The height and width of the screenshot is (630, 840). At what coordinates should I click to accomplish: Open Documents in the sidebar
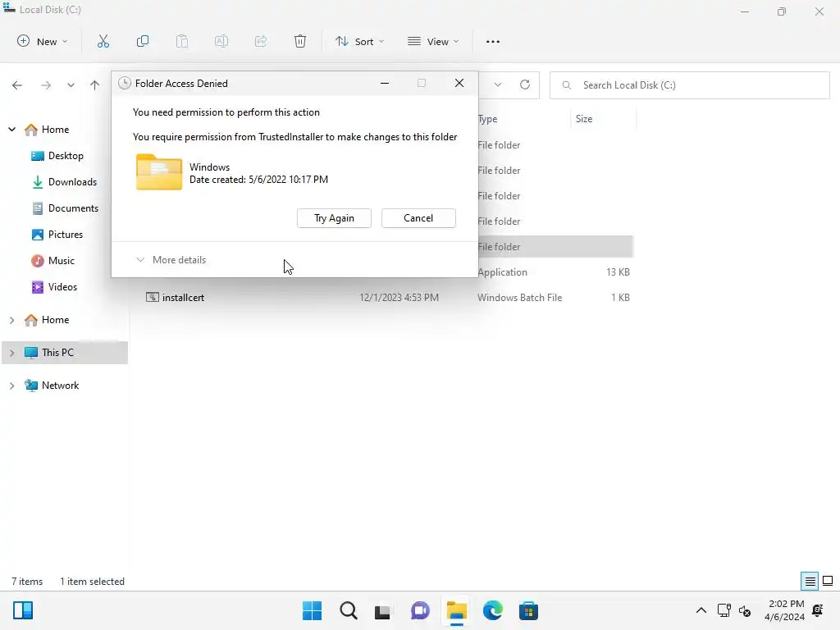coord(66,208)
